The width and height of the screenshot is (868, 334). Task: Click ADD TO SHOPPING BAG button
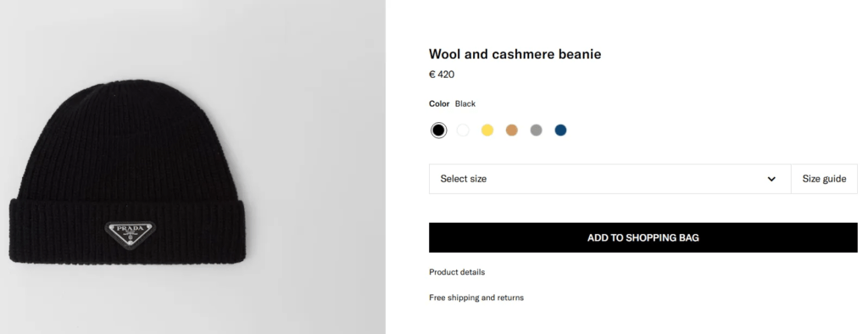click(x=643, y=237)
